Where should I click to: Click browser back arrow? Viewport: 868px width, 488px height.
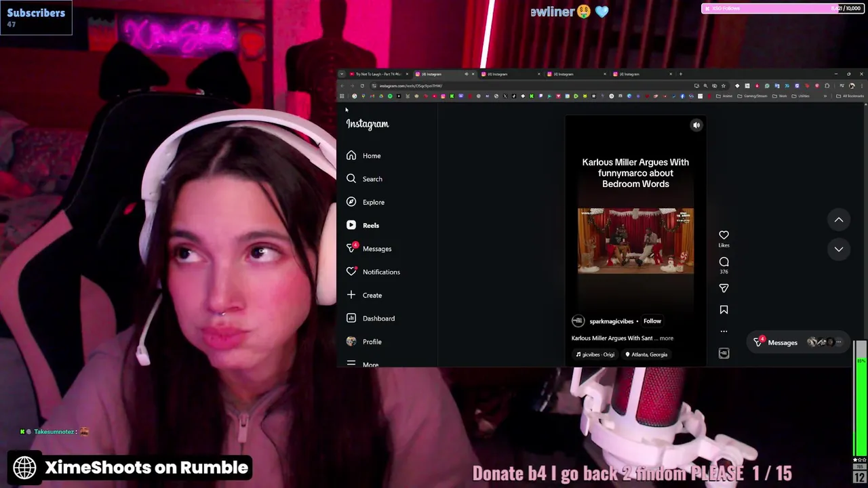pos(342,86)
